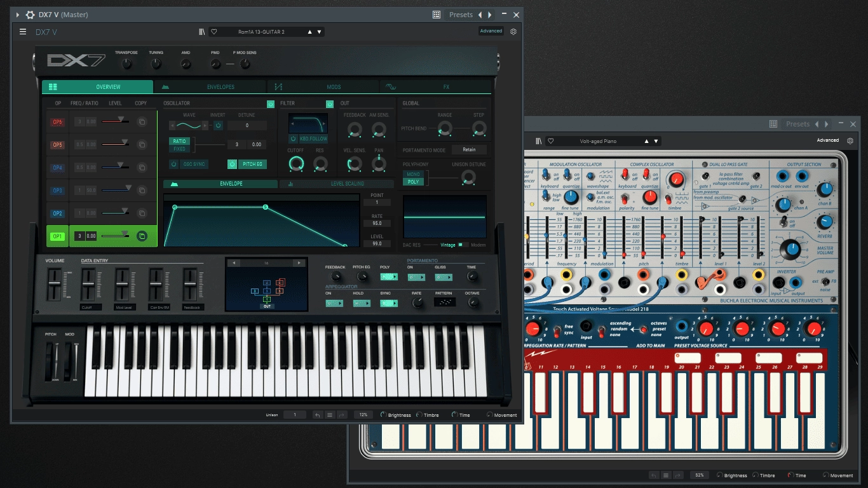Open the LEVEL SCALING sub-tab
Image resolution: width=868 pixels, height=488 pixels.
click(337, 184)
